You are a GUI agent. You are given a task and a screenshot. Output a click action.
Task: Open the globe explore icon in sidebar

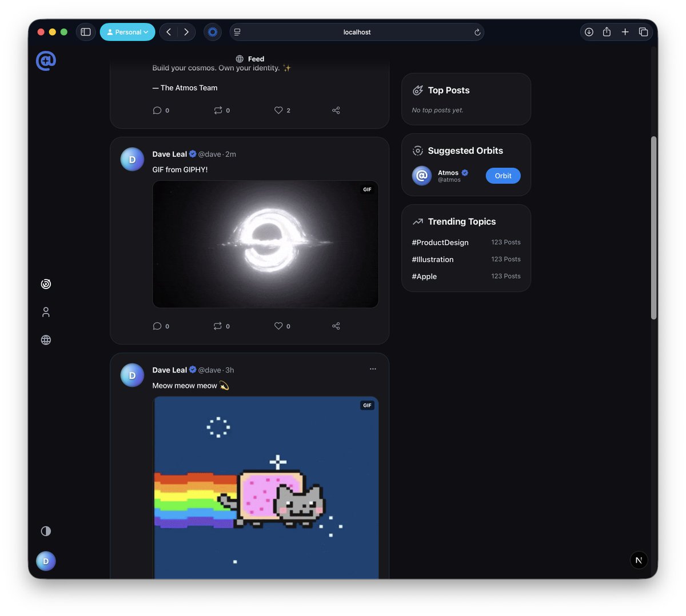(46, 340)
